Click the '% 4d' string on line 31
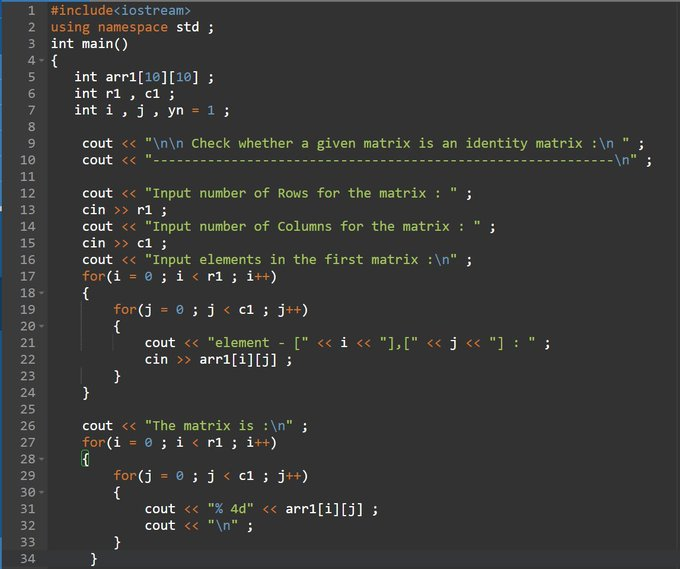The width and height of the screenshot is (680, 569). [231, 509]
